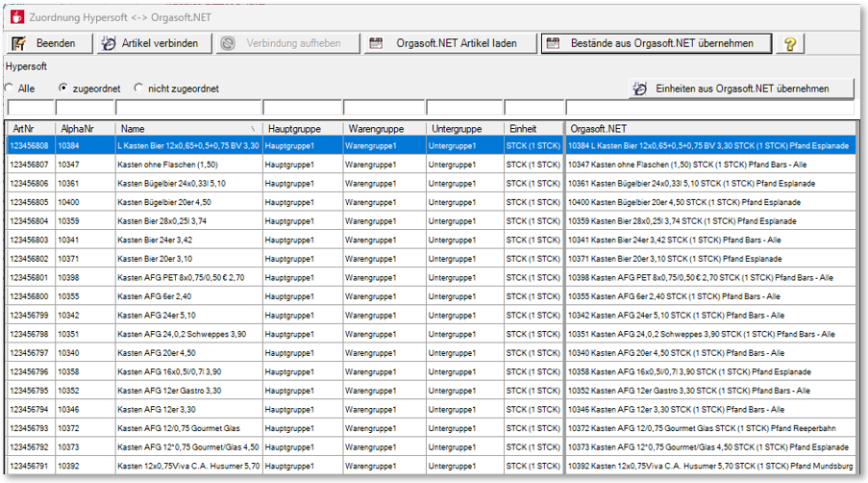Click Einheiten aus Orgasoft.NET übernehmen
Image resolution: width=868 pixels, height=483 pixels.
point(741,89)
